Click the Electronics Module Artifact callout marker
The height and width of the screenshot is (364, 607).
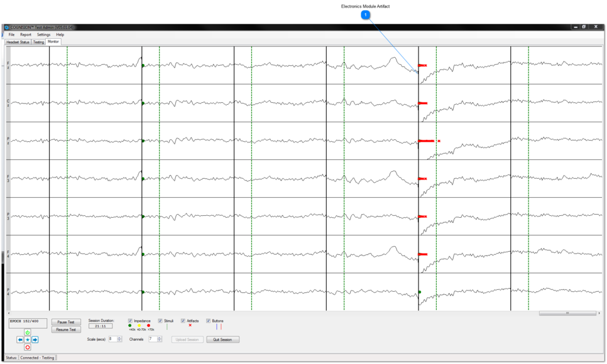point(364,16)
